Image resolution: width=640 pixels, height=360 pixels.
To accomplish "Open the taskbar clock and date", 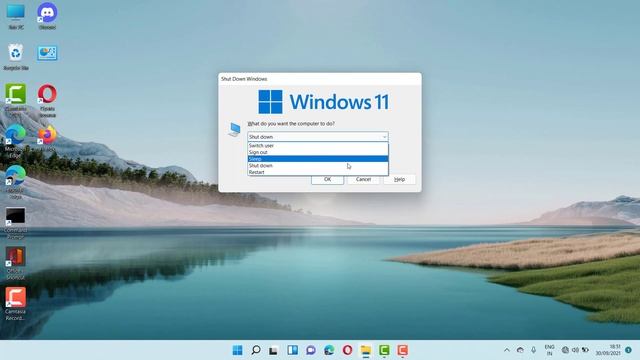I will click(608, 350).
